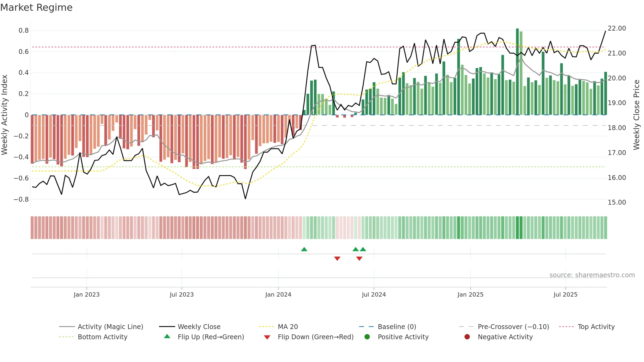The width and height of the screenshot is (644, 362).
Task: Click the Jan 2025 axis label
Action: 470,294
